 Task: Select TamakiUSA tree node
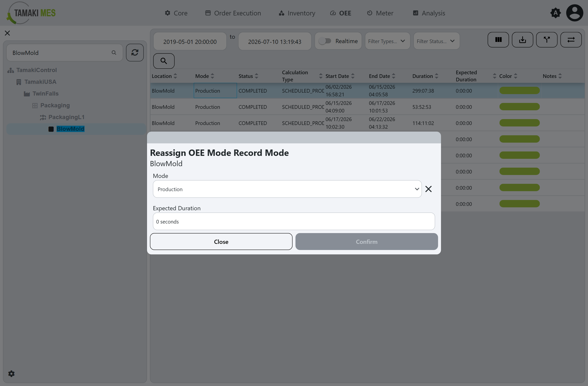[40, 82]
